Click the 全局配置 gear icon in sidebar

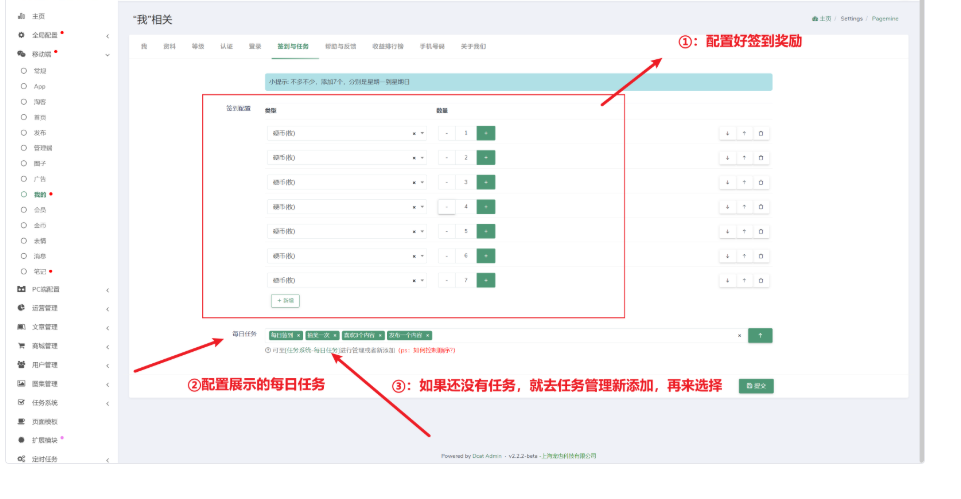click(x=21, y=35)
